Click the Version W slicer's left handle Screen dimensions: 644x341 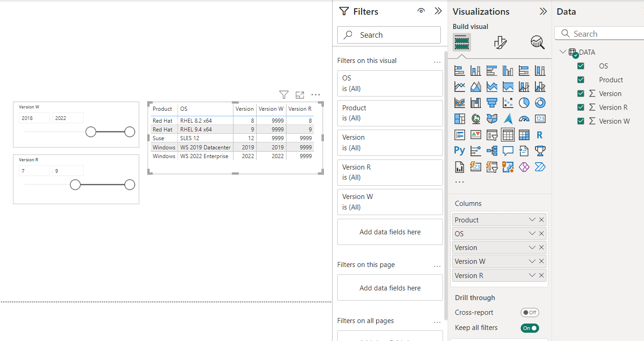[x=91, y=132]
